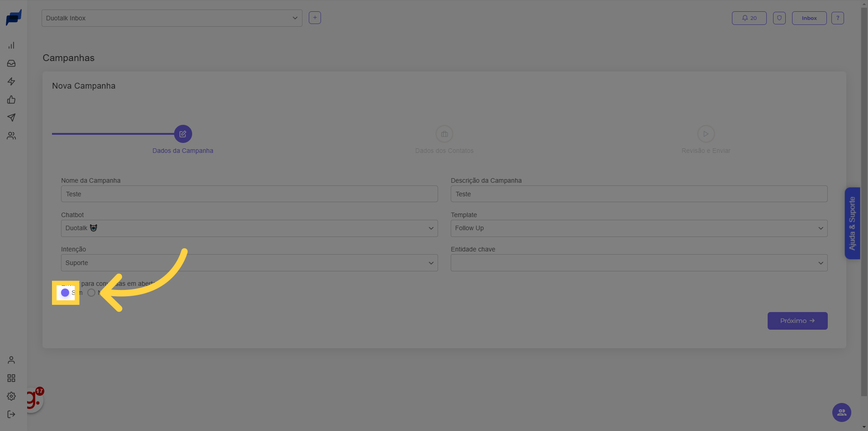Open the Duotalk Inbox dropdown

coord(172,18)
